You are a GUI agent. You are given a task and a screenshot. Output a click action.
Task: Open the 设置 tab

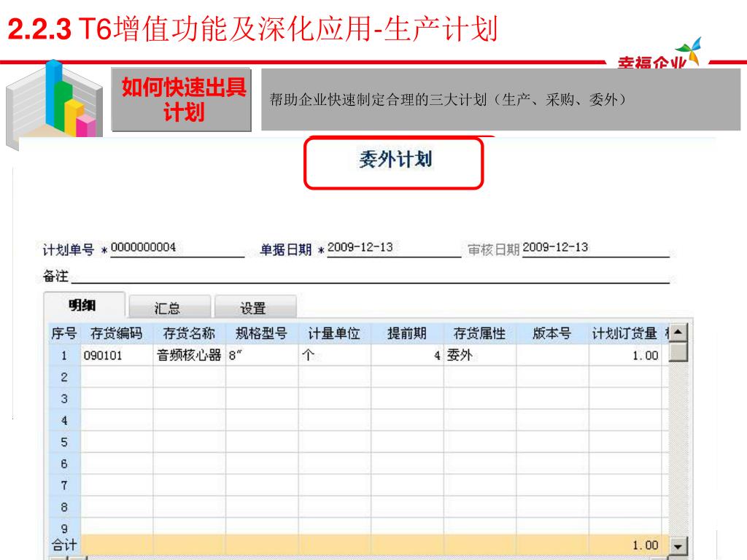click(255, 308)
